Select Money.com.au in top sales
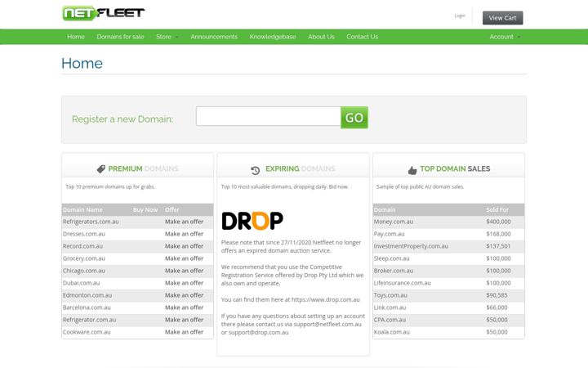 click(x=394, y=222)
